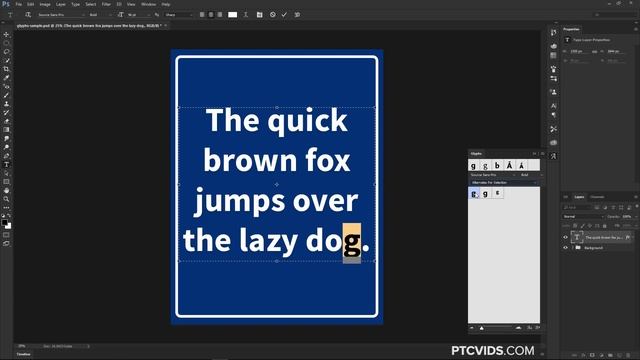Hide the text layer via eye icon
The height and width of the screenshot is (360, 640).
[565, 237]
